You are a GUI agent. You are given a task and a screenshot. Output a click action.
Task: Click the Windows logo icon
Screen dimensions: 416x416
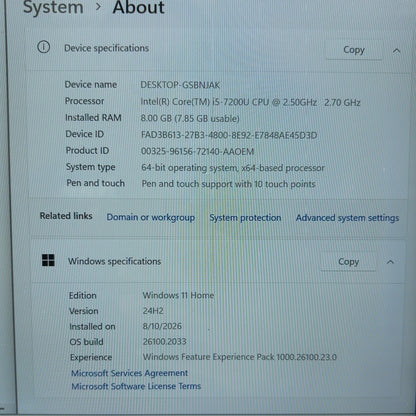(x=48, y=260)
